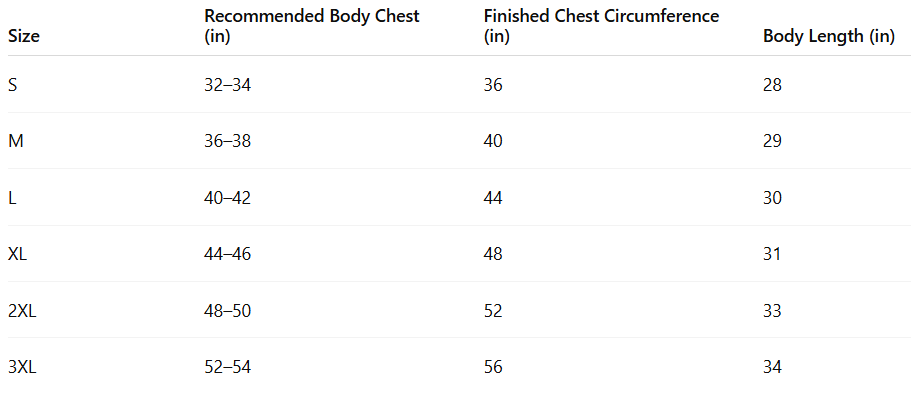Click the Size column header
The width and height of the screenshot is (911, 405).
coord(24,36)
